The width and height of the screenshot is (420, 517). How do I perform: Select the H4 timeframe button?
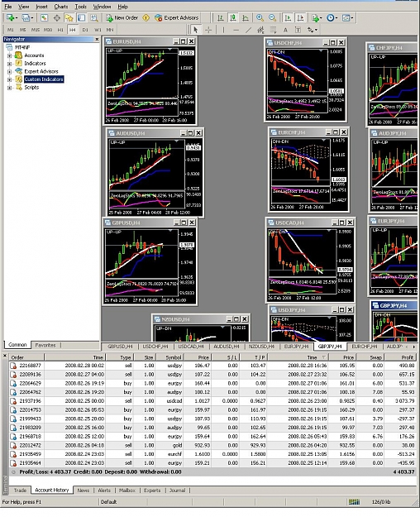(73, 30)
